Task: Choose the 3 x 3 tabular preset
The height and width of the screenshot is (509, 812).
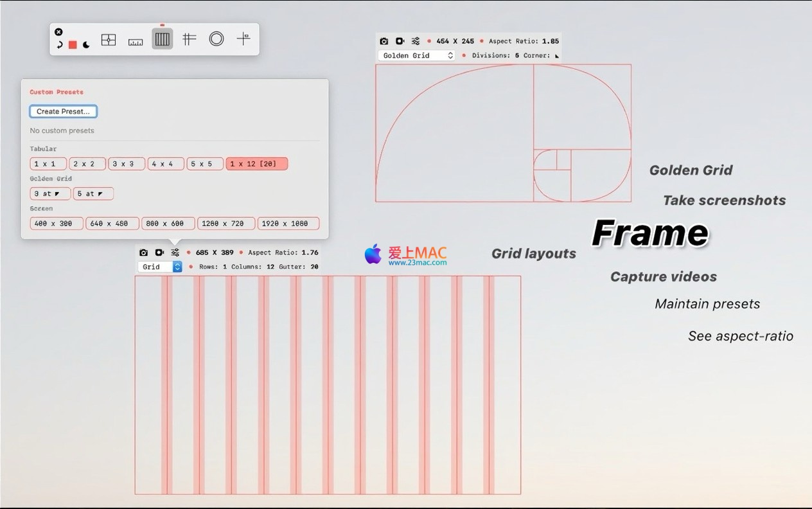Action: 127,164
